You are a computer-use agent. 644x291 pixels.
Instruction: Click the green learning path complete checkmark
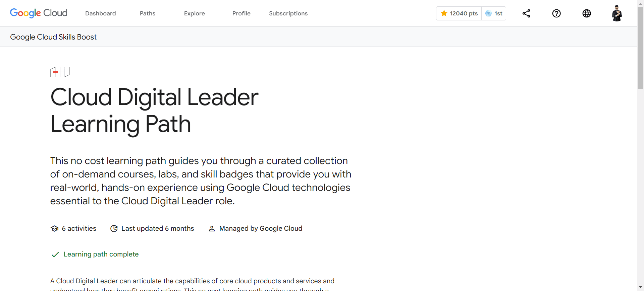tap(55, 254)
